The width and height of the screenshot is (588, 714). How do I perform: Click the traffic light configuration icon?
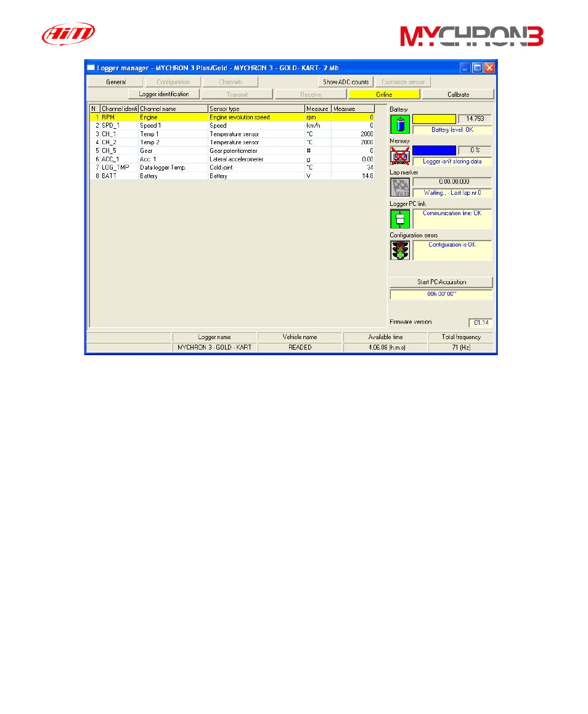click(x=399, y=250)
